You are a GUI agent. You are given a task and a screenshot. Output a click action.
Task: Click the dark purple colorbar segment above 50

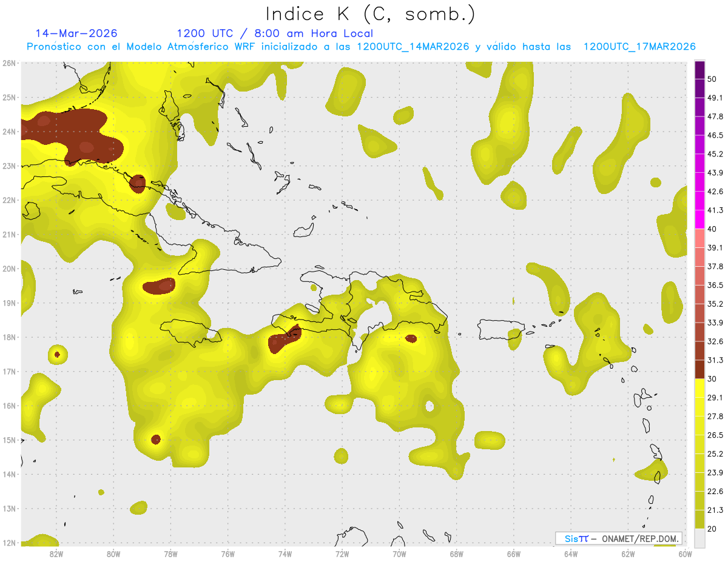point(699,70)
